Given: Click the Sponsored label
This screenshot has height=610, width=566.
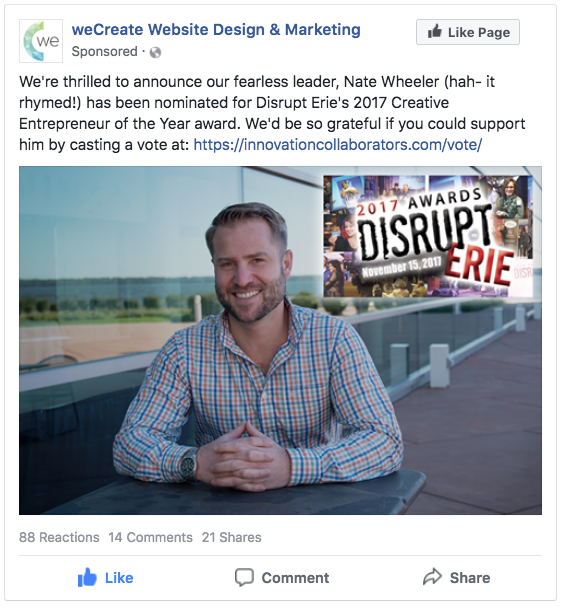Looking at the screenshot, I should [104, 51].
